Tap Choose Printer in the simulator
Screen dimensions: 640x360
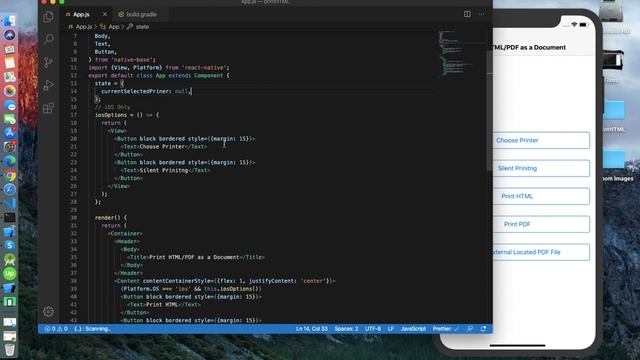[541, 140]
